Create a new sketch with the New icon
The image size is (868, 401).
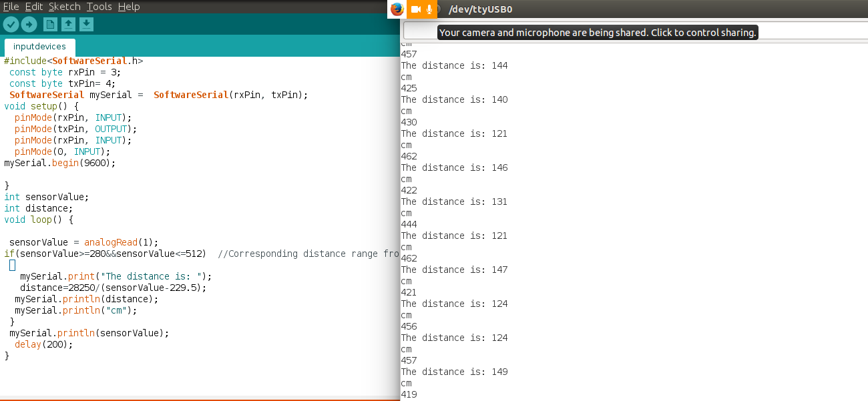(50, 25)
